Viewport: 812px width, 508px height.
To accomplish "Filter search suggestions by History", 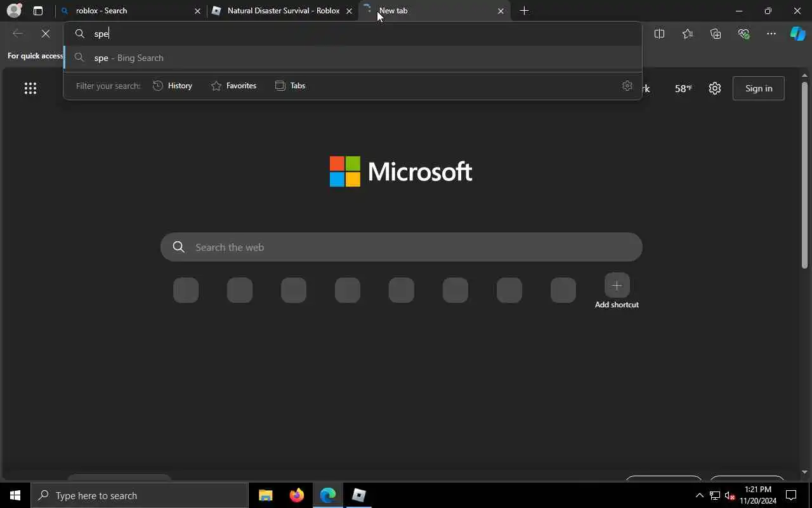I will 173,86.
